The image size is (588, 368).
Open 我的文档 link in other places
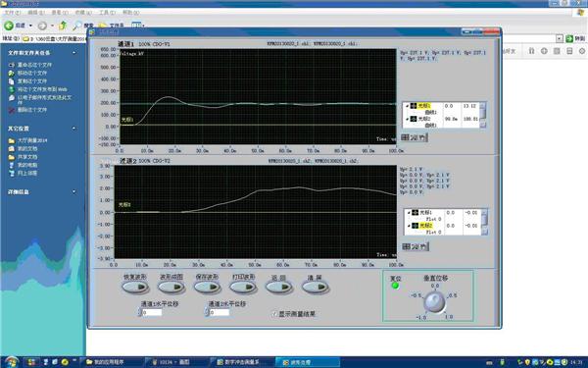(x=27, y=149)
